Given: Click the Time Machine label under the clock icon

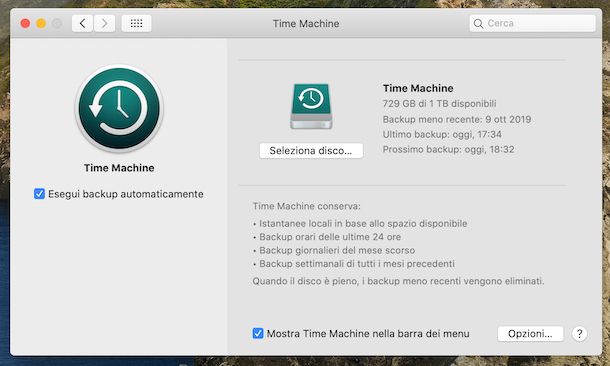Looking at the screenshot, I should pos(119,168).
